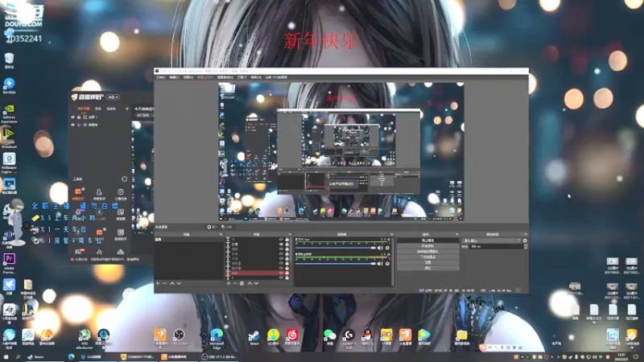
Task: Open the Tools menu in OBS
Action: click(x=242, y=77)
